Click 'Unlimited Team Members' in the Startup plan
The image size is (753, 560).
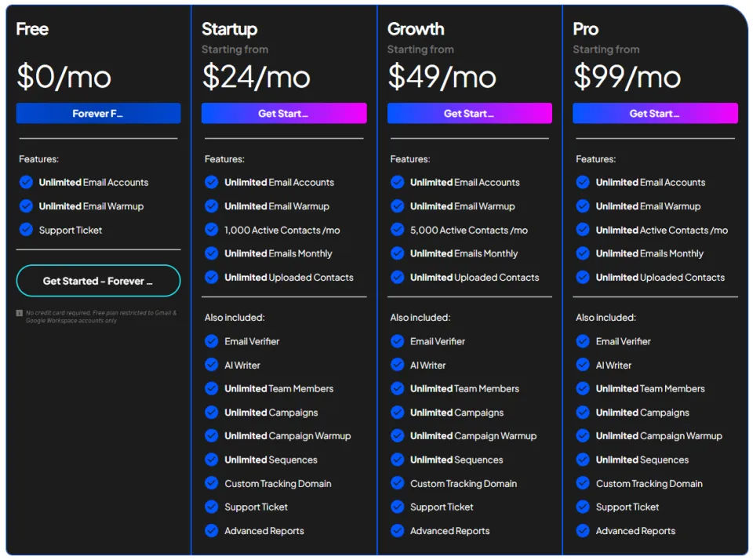pos(279,388)
